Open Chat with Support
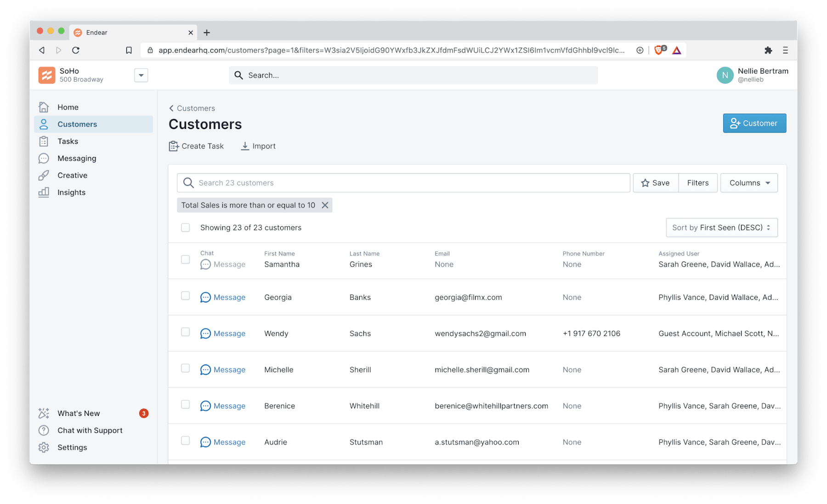Viewport: 827px width, 504px height. (x=93, y=430)
